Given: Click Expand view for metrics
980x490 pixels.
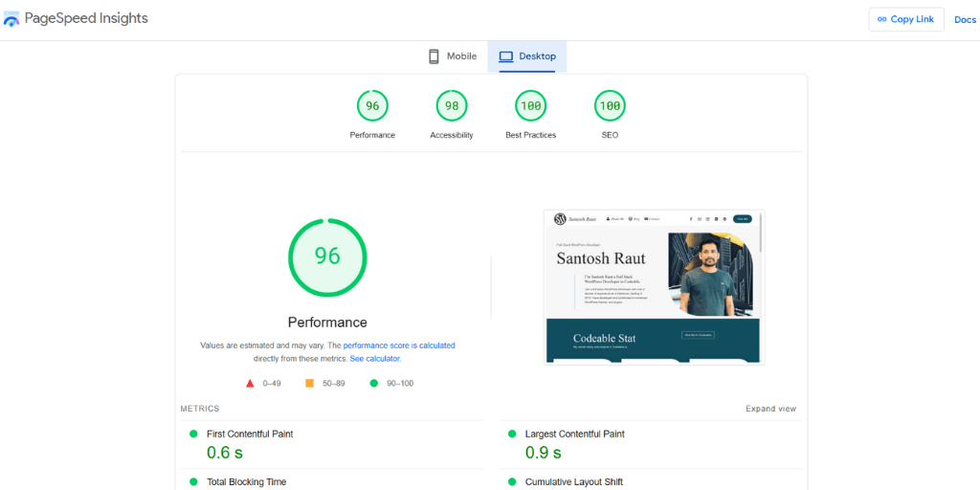Looking at the screenshot, I should [770, 409].
